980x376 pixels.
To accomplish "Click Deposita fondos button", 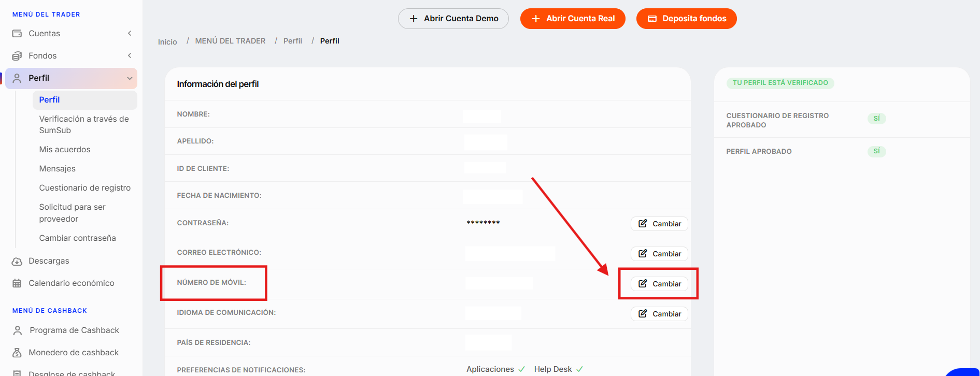I will tap(687, 19).
